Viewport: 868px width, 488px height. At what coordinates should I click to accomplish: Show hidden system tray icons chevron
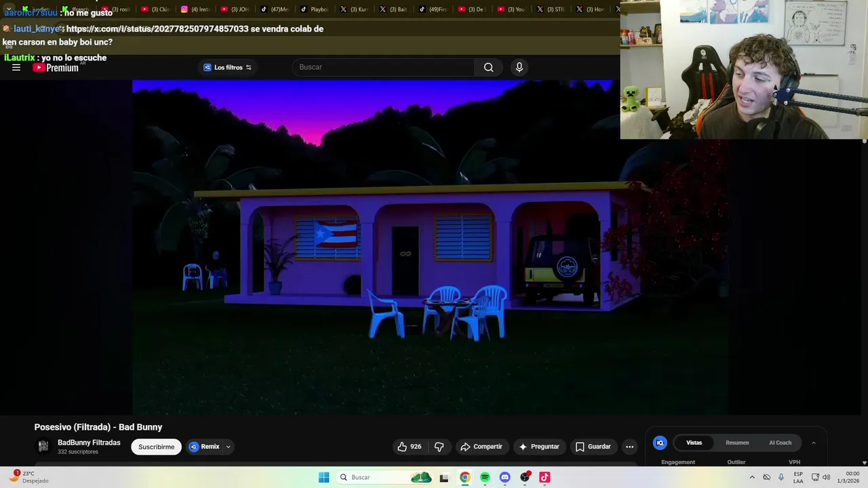751,477
